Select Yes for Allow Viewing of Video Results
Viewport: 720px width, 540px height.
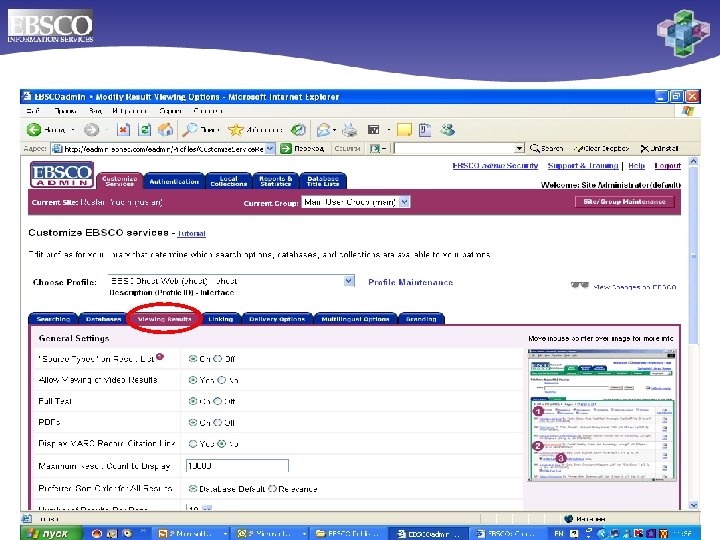(193, 380)
